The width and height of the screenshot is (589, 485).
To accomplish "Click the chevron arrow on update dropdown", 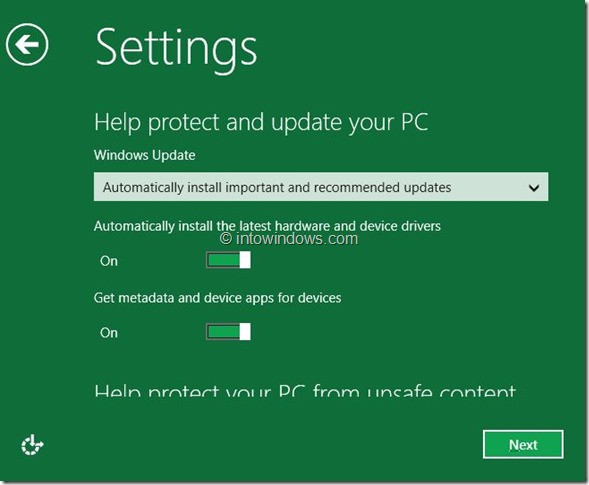I will pos(534,187).
